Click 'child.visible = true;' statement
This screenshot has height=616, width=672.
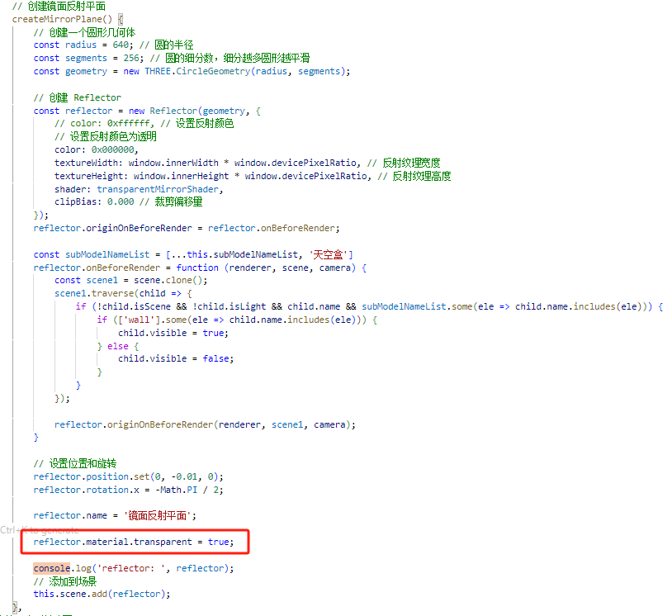[x=173, y=333]
